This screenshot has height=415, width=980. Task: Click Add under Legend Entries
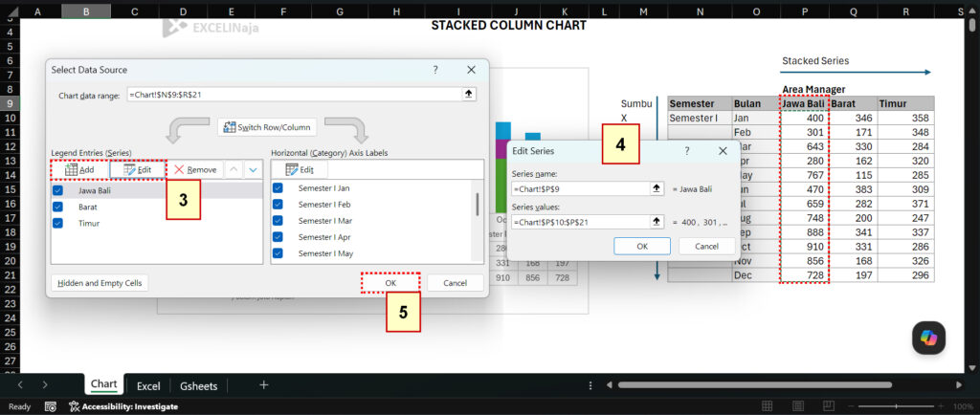tap(79, 170)
